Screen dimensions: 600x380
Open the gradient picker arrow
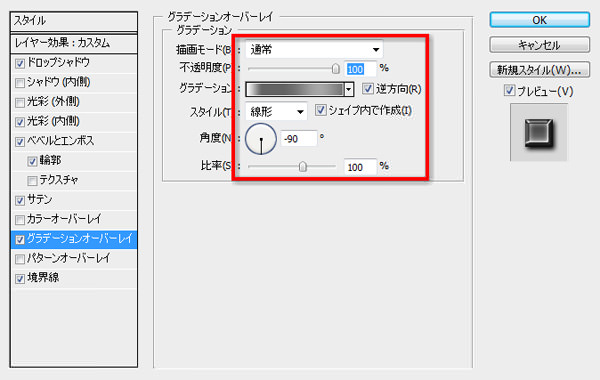click(x=349, y=90)
